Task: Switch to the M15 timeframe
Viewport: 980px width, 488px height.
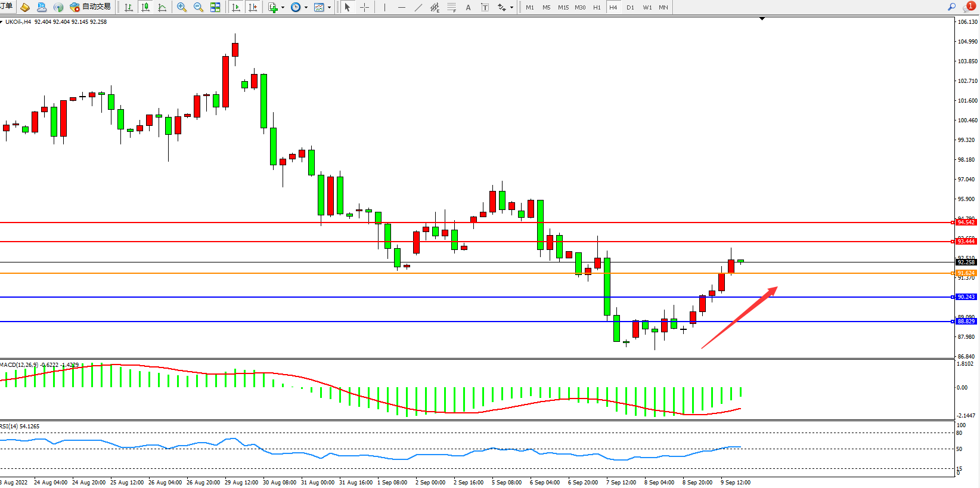Action: point(563,7)
